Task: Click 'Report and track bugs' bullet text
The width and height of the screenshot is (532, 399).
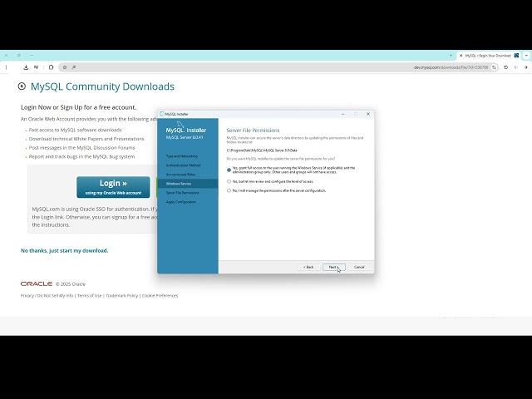Action: [81, 156]
